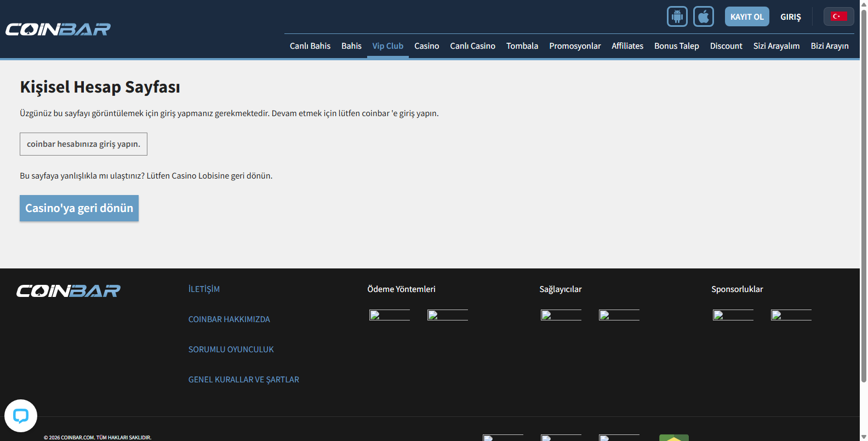Open SORUMLU OYUNCULUK footer link
Image resolution: width=868 pixels, height=441 pixels.
click(x=231, y=350)
